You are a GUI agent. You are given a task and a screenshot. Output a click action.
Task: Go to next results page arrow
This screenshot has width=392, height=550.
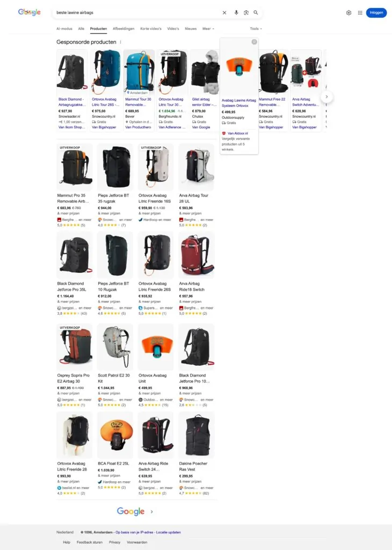[151, 512]
